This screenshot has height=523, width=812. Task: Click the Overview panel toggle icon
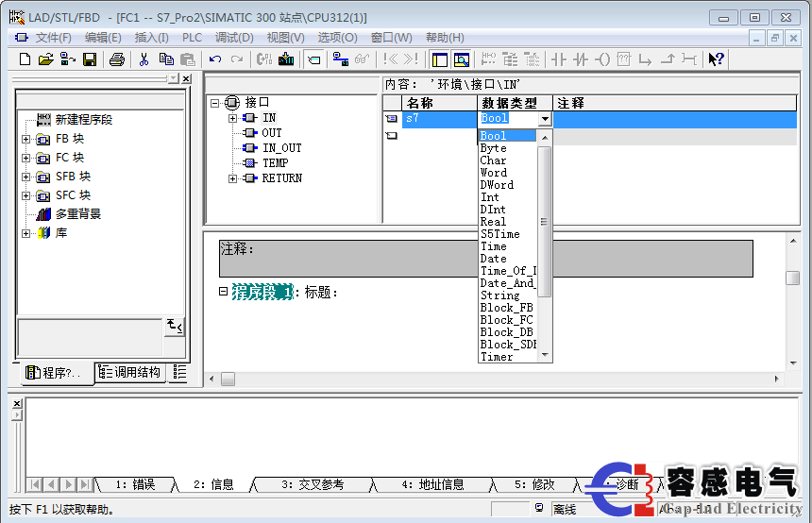[440, 59]
